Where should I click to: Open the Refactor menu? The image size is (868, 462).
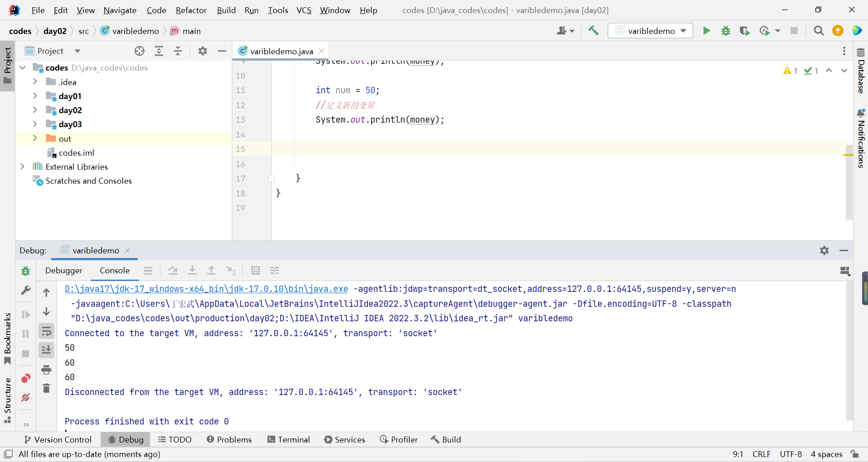click(x=191, y=10)
